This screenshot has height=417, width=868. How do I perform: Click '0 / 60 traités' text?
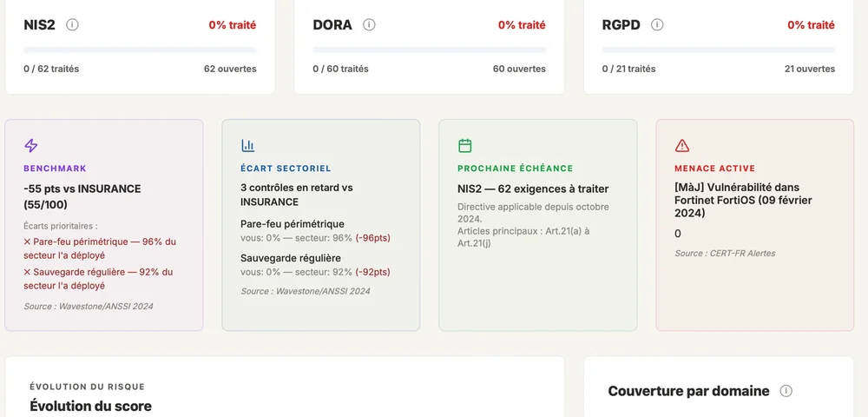point(340,69)
